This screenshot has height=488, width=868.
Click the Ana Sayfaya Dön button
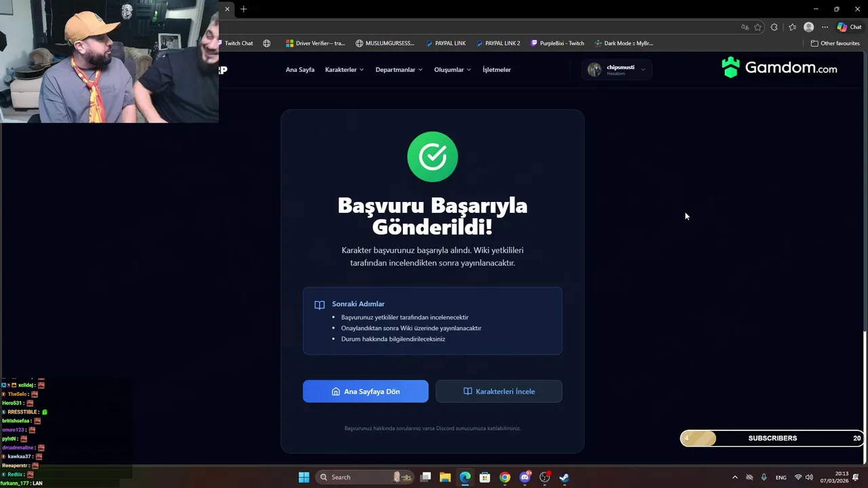pos(366,391)
